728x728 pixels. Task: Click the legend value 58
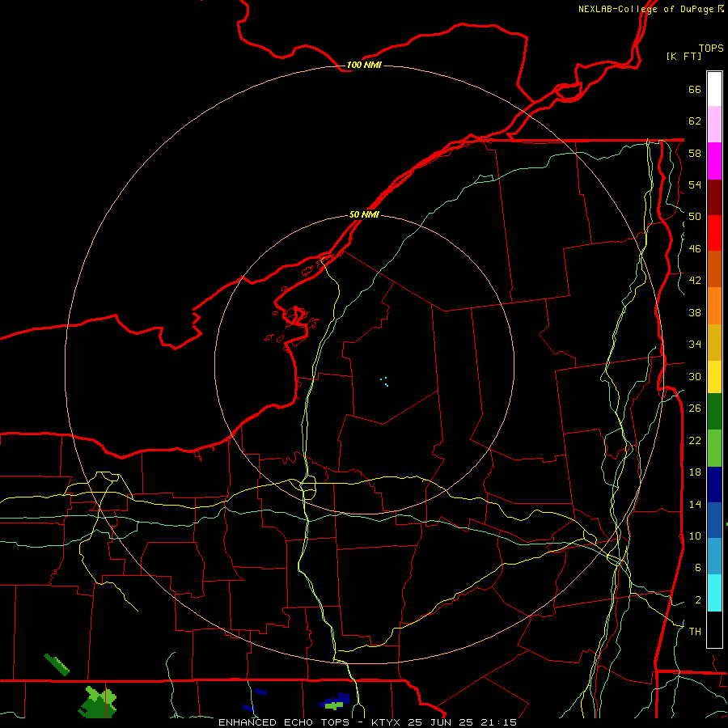[x=695, y=153]
